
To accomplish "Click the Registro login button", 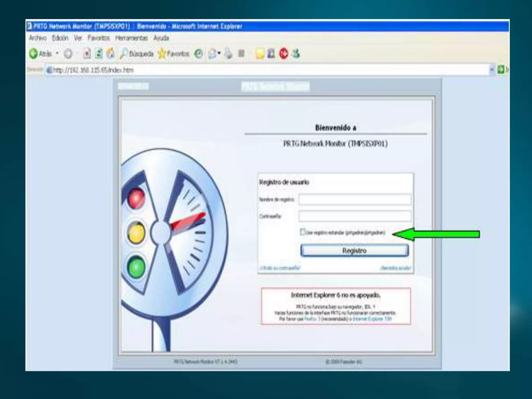I will point(355,250).
